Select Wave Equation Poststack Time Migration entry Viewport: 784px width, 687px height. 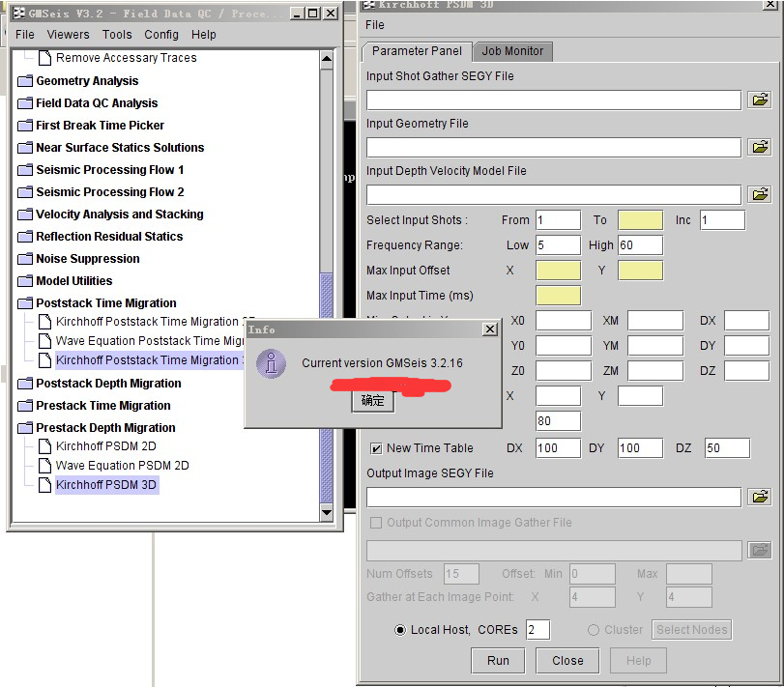[150, 341]
